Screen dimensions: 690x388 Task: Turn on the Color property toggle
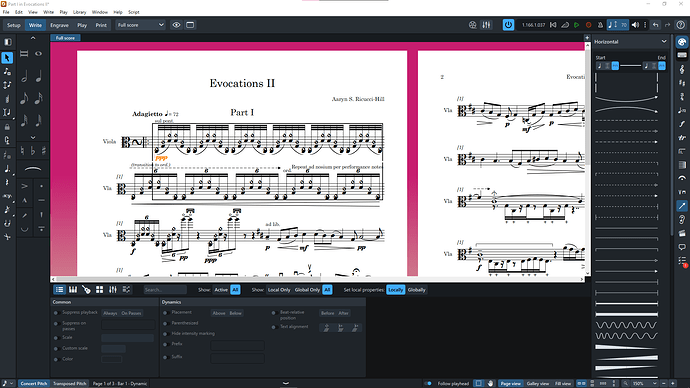56,359
